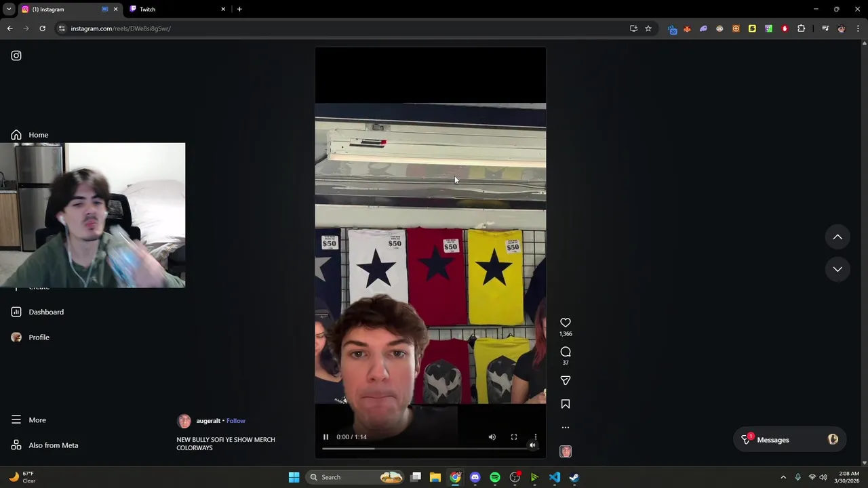This screenshot has width=868, height=488.
Task: Go back in browser history
Action: 9,28
